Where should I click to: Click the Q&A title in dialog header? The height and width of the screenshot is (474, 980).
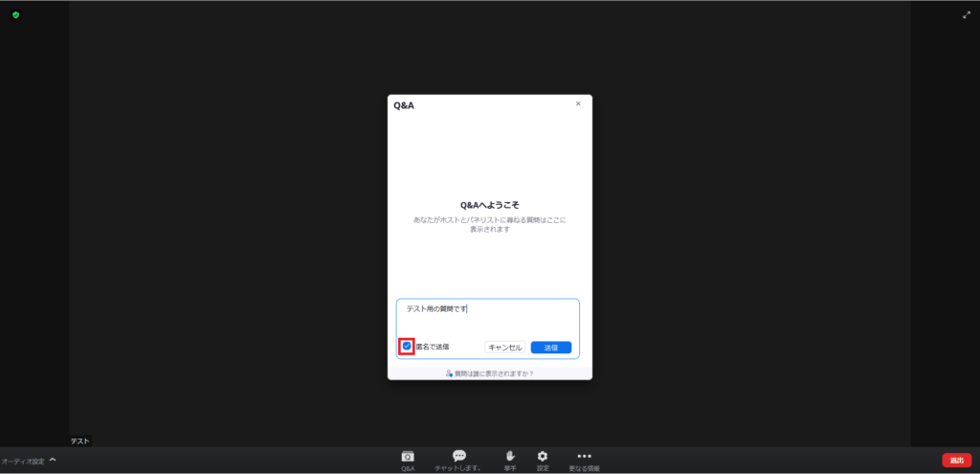[404, 105]
